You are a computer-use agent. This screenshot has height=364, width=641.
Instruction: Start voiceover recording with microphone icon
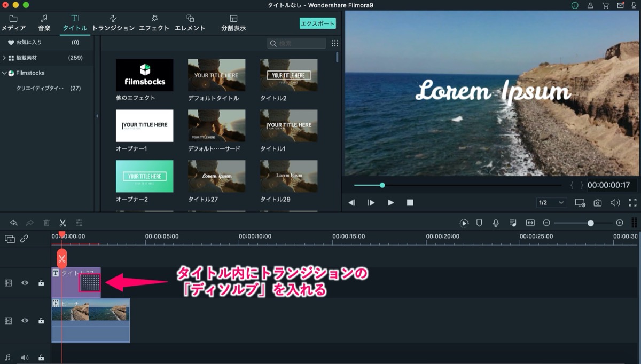click(496, 223)
